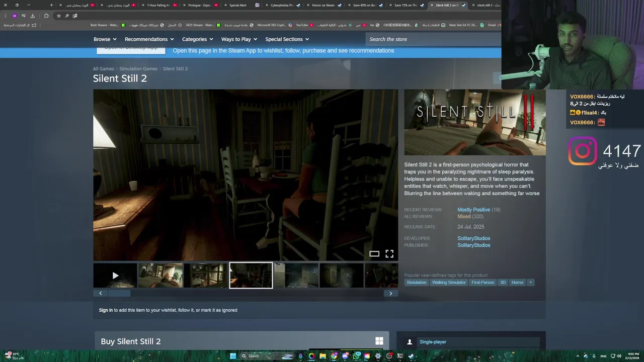This screenshot has height=362, width=644.
Task: Launch File Explorer from taskbar
Action: tap(323, 356)
